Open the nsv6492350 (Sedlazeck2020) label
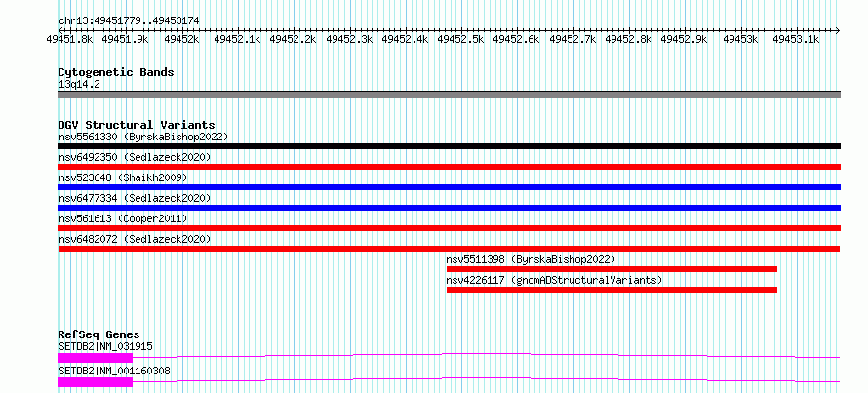 click(x=135, y=157)
